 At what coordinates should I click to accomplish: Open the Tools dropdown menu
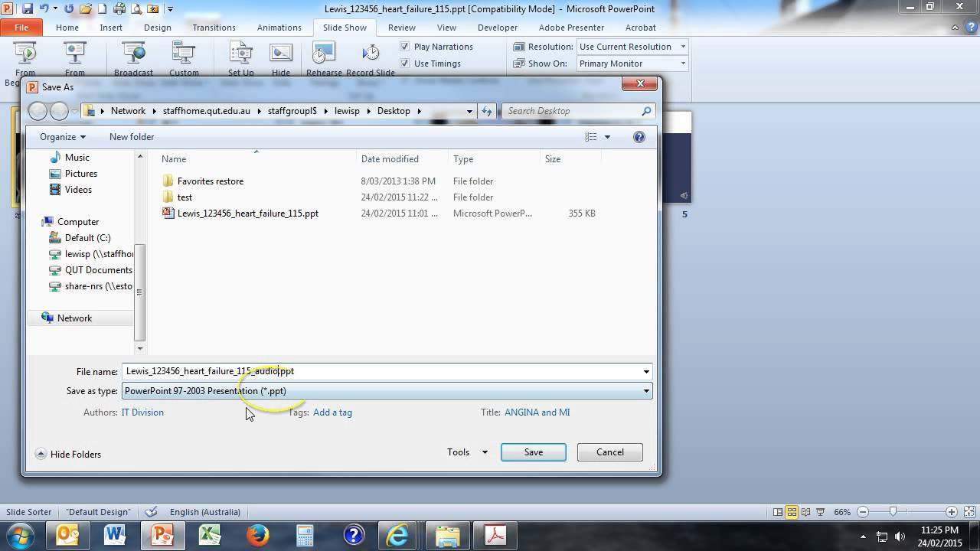tap(467, 452)
